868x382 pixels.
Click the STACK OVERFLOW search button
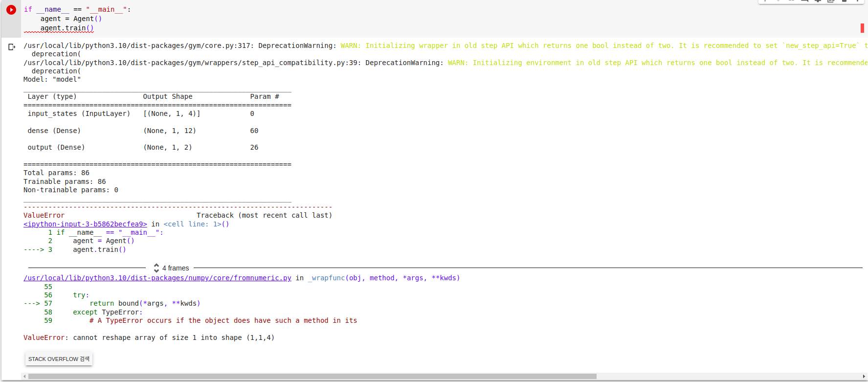coord(59,359)
